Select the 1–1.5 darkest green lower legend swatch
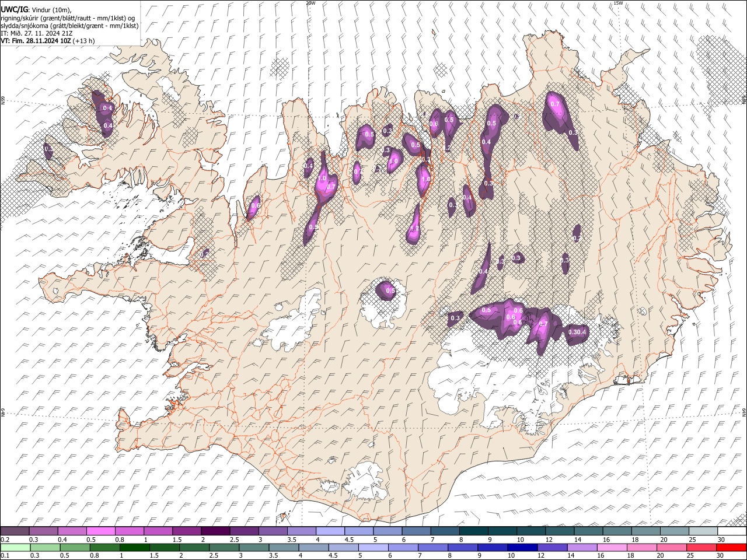The image size is (747, 560). click(134, 547)
